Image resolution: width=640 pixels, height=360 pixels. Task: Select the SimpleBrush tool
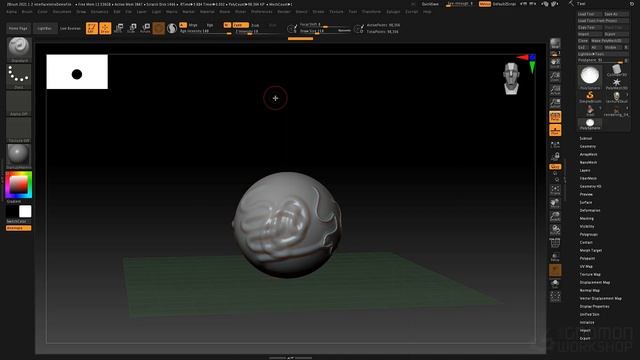[x=590, y=97]
